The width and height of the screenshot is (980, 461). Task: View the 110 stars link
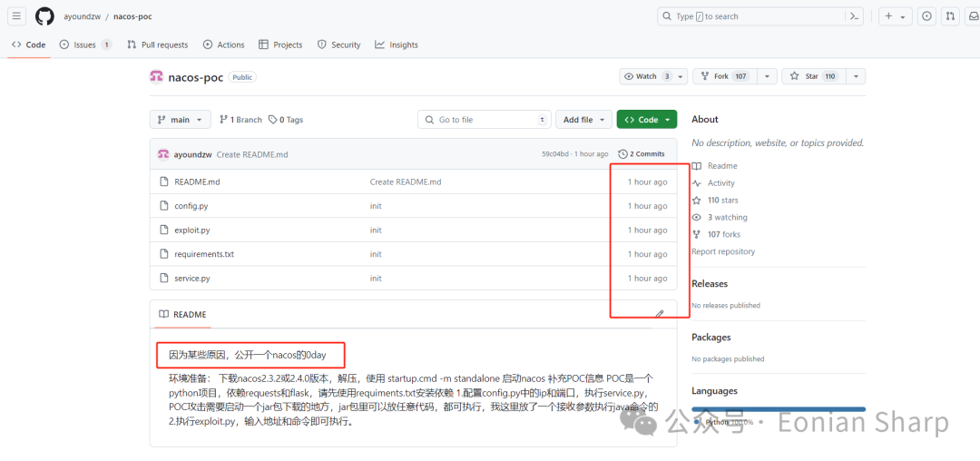point(716,200)
